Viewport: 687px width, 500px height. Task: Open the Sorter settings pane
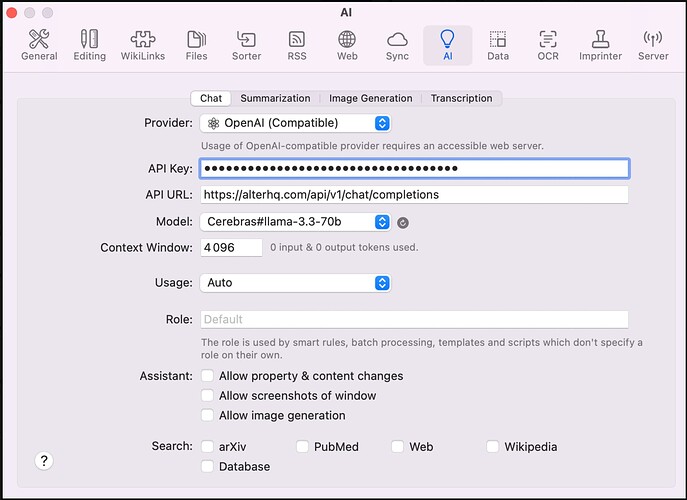point(246,45)
